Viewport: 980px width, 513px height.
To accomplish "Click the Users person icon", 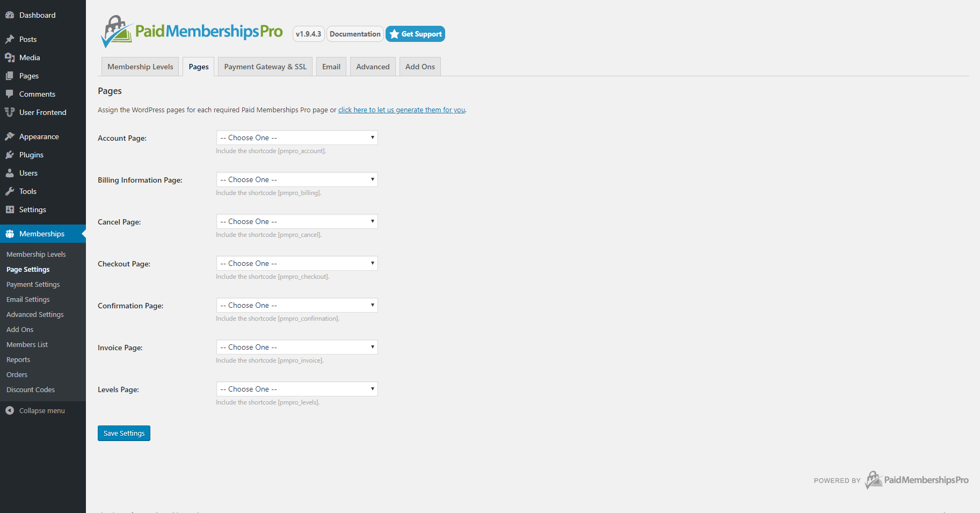I will (10, 173).
